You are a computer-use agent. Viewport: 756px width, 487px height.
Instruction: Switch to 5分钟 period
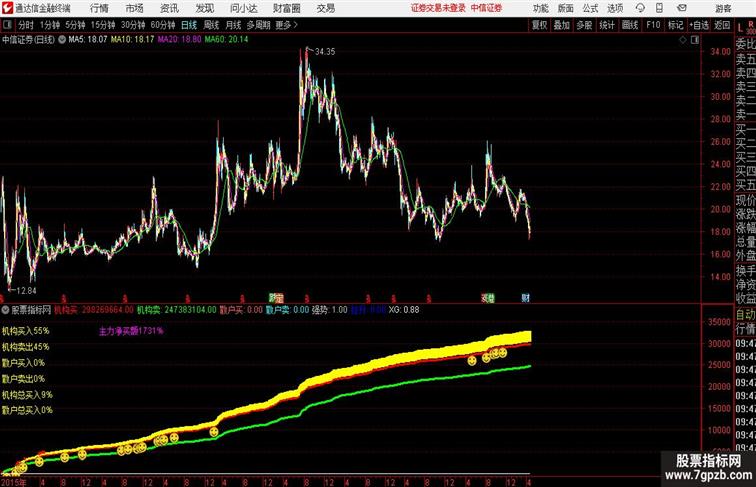click(75, 25)
